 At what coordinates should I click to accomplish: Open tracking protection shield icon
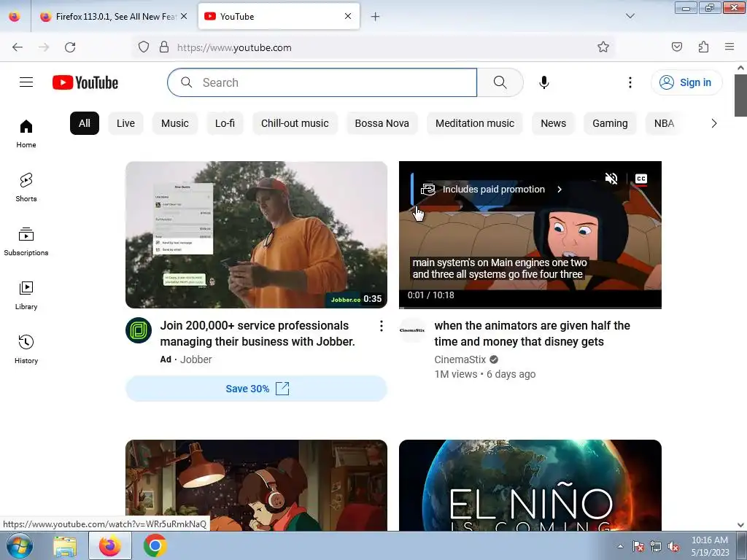pos(144,47)
